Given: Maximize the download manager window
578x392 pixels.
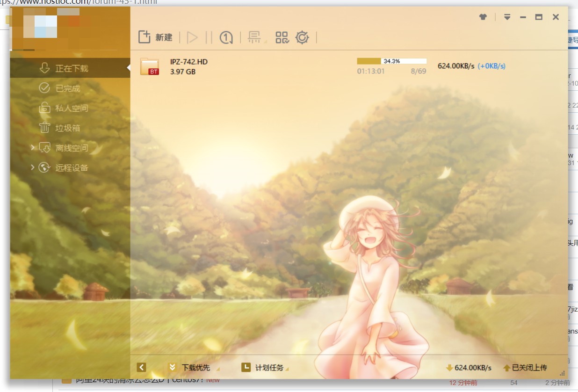Looking at the screenshot, I should 539,17.
